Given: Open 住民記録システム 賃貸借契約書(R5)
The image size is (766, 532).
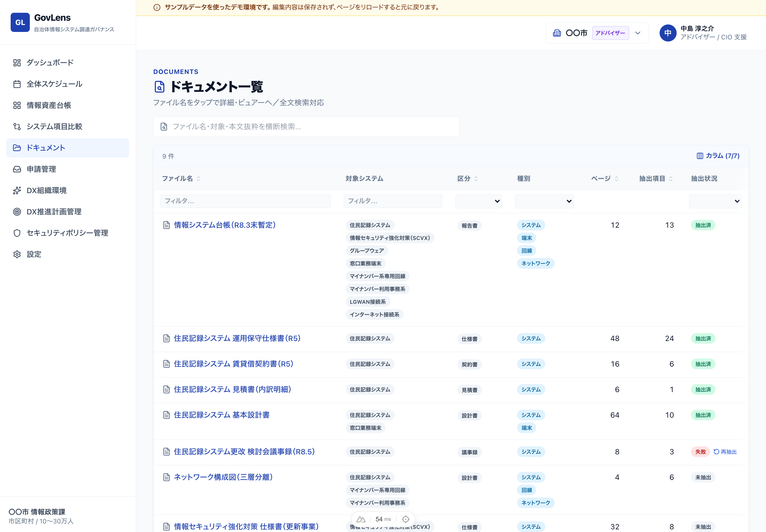Looking at the screenshot, I should [234, 364].
